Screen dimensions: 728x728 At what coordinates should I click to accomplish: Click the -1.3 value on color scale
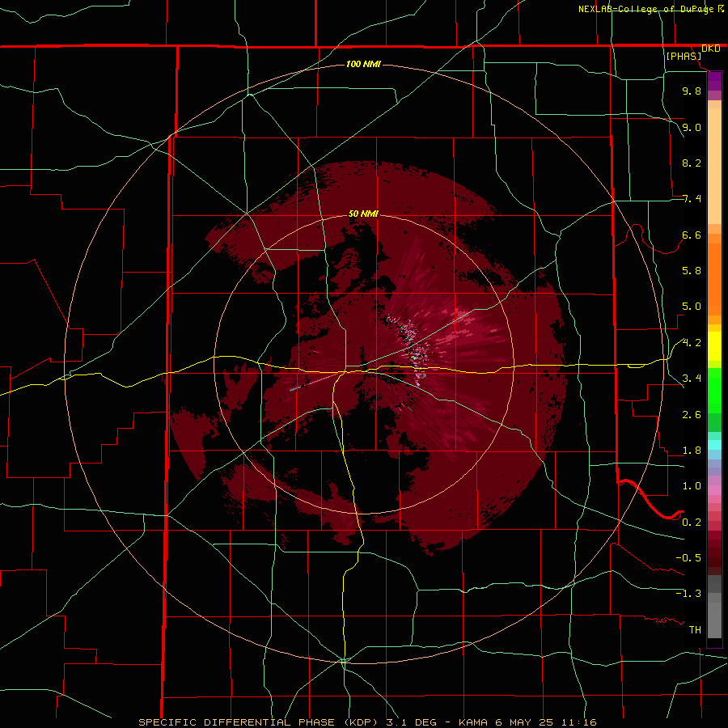point(688,594)
